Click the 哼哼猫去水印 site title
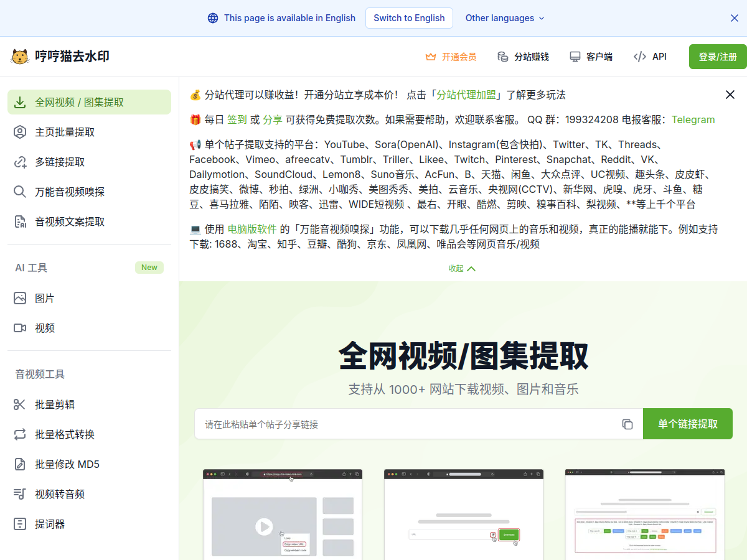 click(72, 57)
